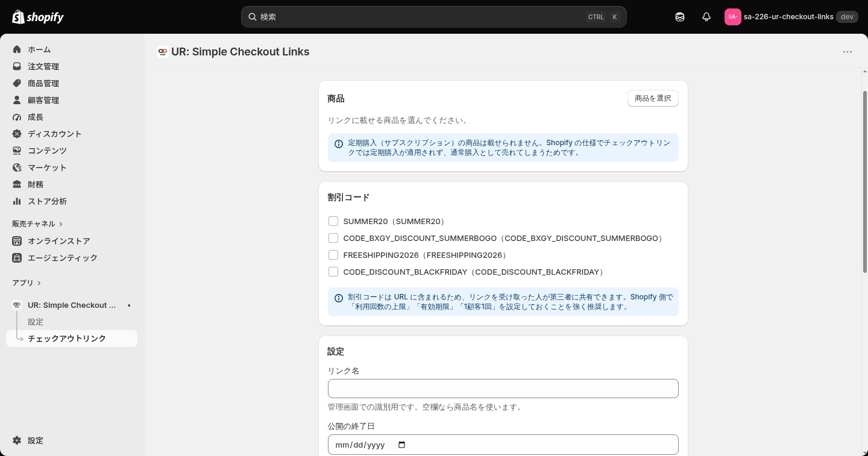This screenshot has height=456, width=868.
Task: Click the 商品を選択 button
Action: click(653, 98)
